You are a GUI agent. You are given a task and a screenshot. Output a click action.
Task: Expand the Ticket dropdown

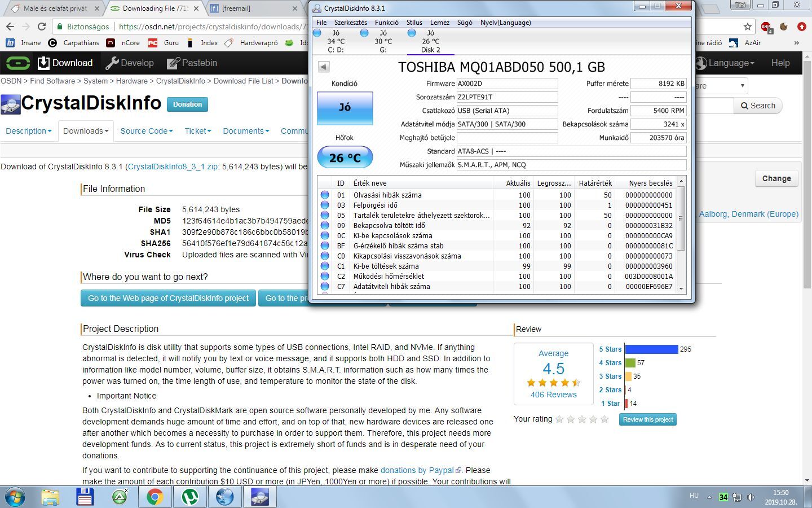pos(198,131)
